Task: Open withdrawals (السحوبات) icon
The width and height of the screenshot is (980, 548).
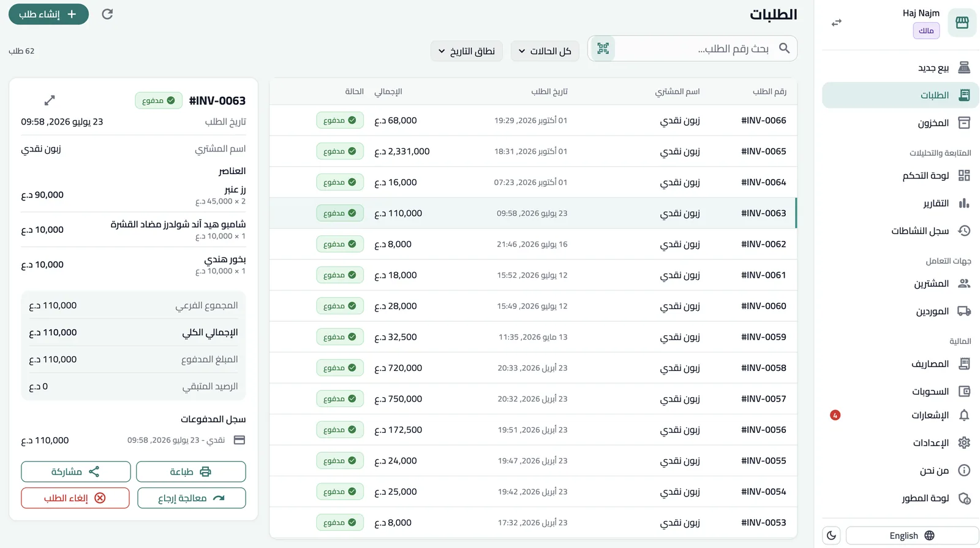Action: [964, 392]
